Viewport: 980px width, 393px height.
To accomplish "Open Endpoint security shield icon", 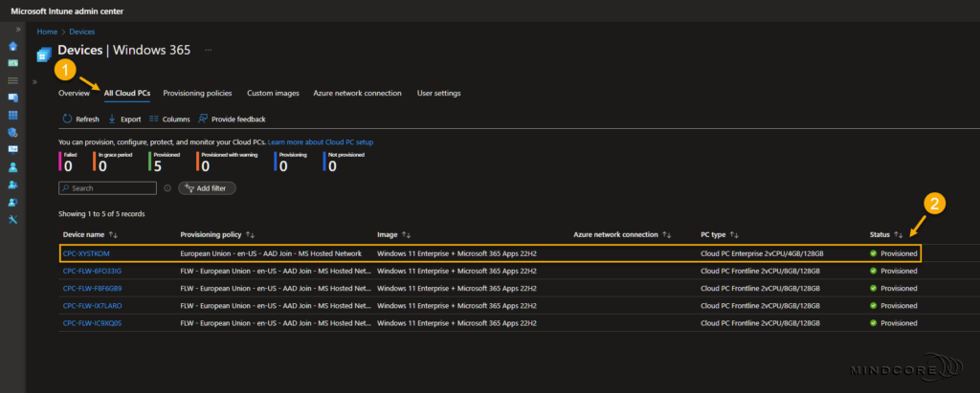I will tap(13, 132).
